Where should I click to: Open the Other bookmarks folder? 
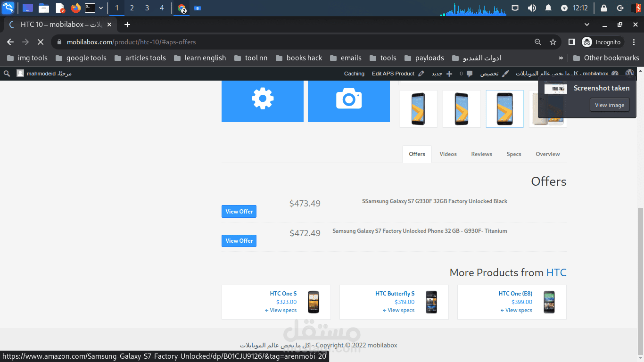click(606, 58)
